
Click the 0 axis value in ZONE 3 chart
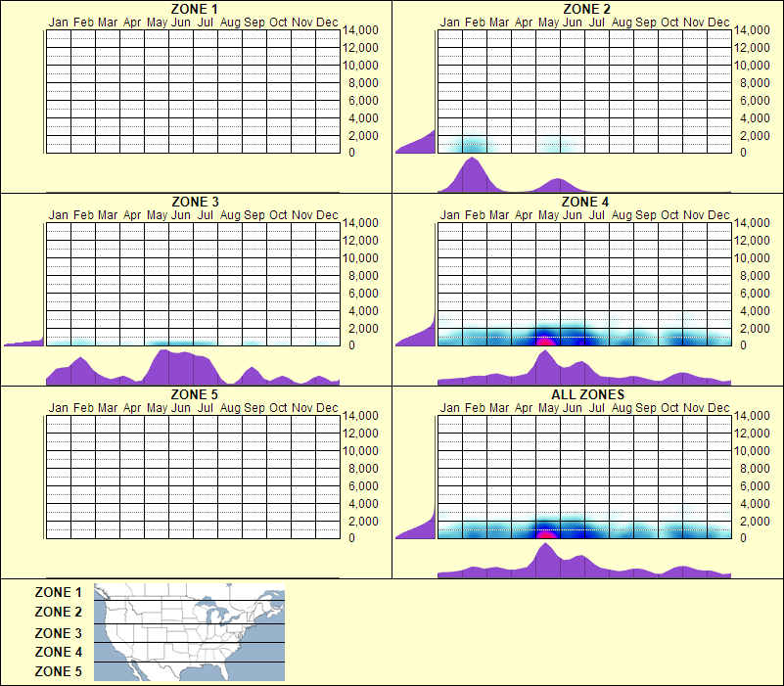pyautogui.click(x=351, y=345)
